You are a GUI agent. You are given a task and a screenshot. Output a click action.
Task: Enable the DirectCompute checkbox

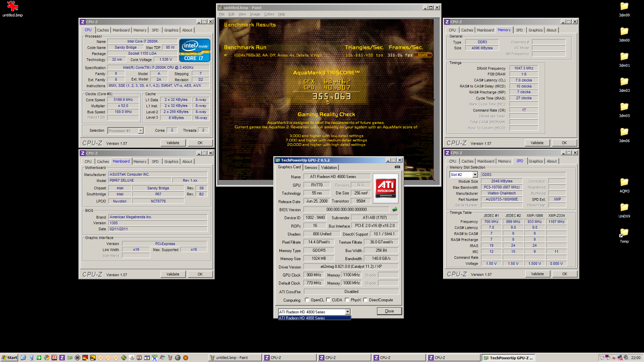click(365, 300)
